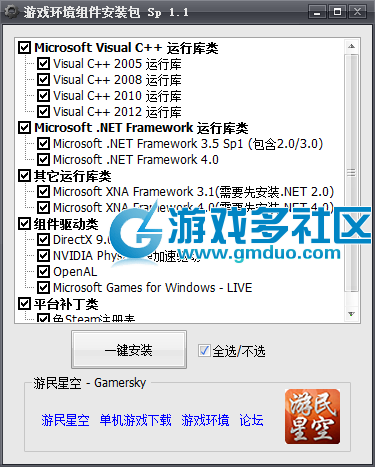Image resolution: width=375 pixels, height=467 pixels.
Task: Click the 一键安装 install button
Action: (x=129, y=350)
